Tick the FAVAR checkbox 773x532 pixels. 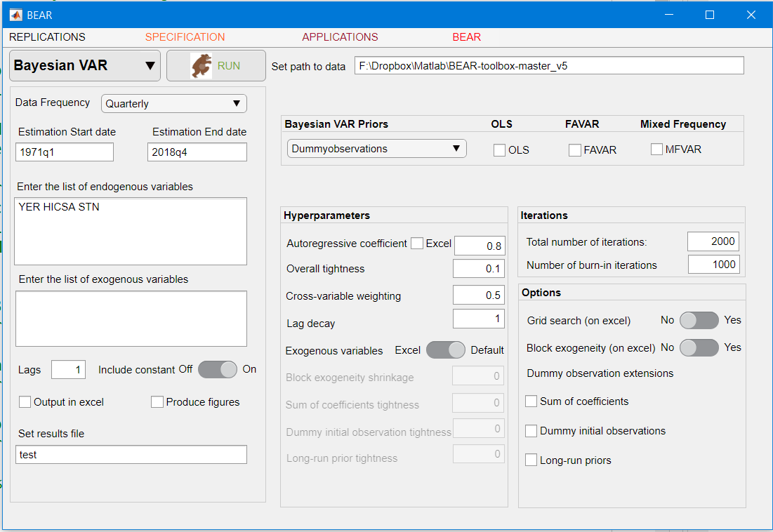pos(575,149)
